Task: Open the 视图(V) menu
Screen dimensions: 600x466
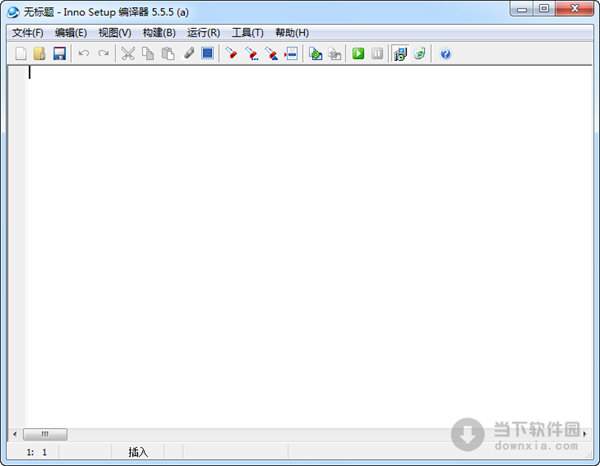Action: pyautogui.click(x=115, y=33)
